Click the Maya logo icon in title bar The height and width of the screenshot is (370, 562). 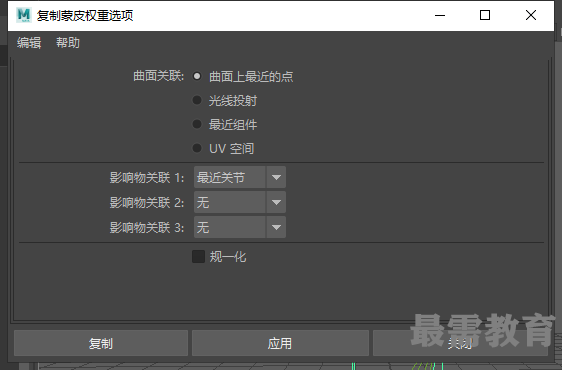[24, 15]
